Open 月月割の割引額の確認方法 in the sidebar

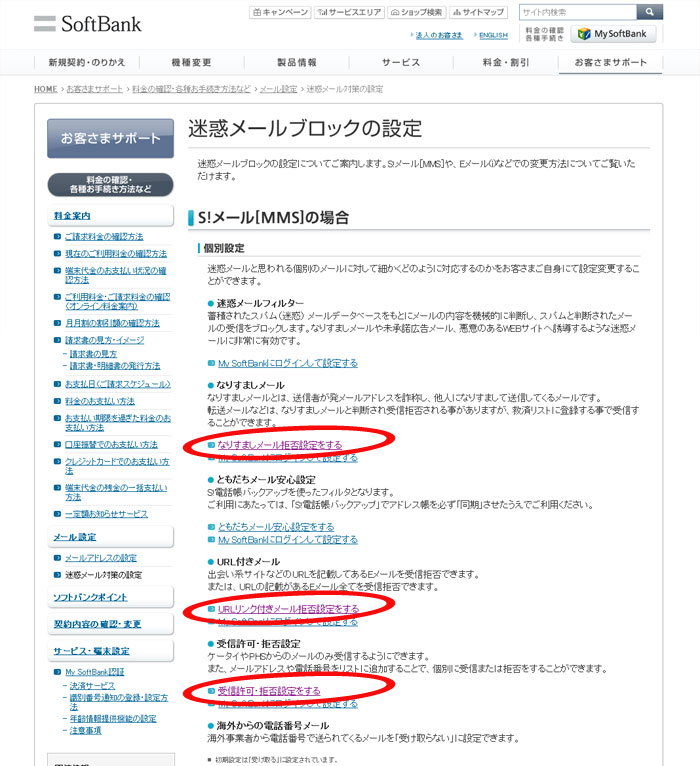112,323
